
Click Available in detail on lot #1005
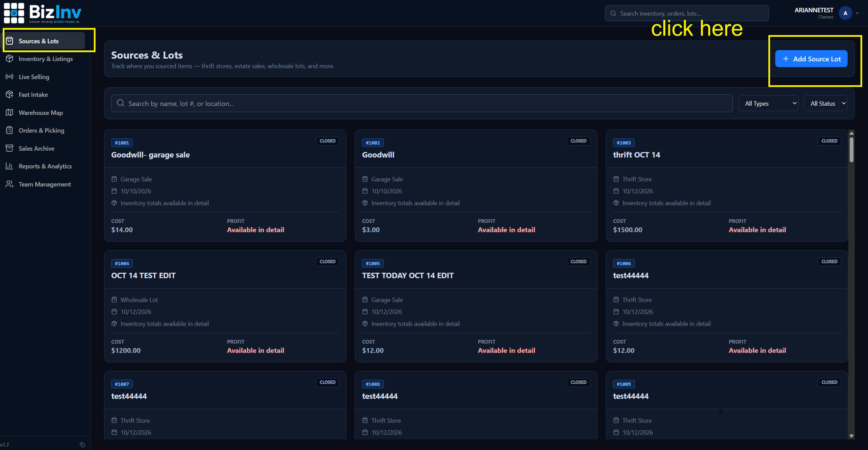507,350
